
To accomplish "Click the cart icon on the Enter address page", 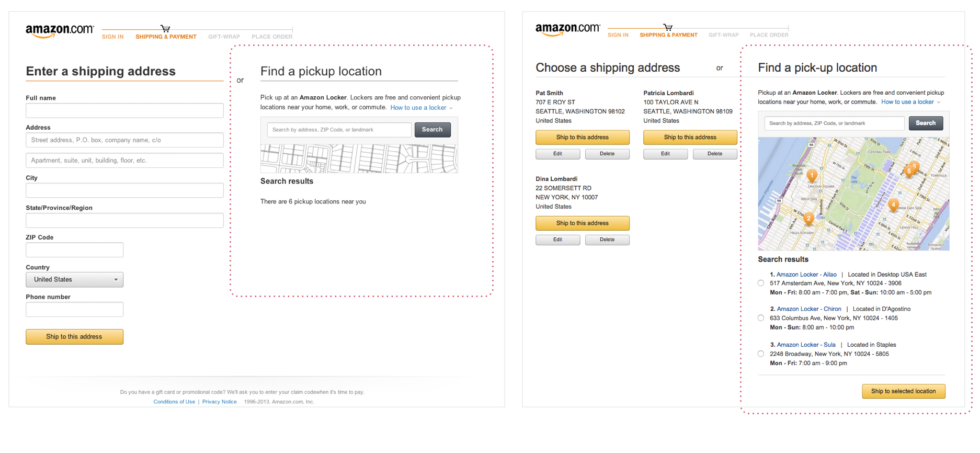I will coord(165,28).
